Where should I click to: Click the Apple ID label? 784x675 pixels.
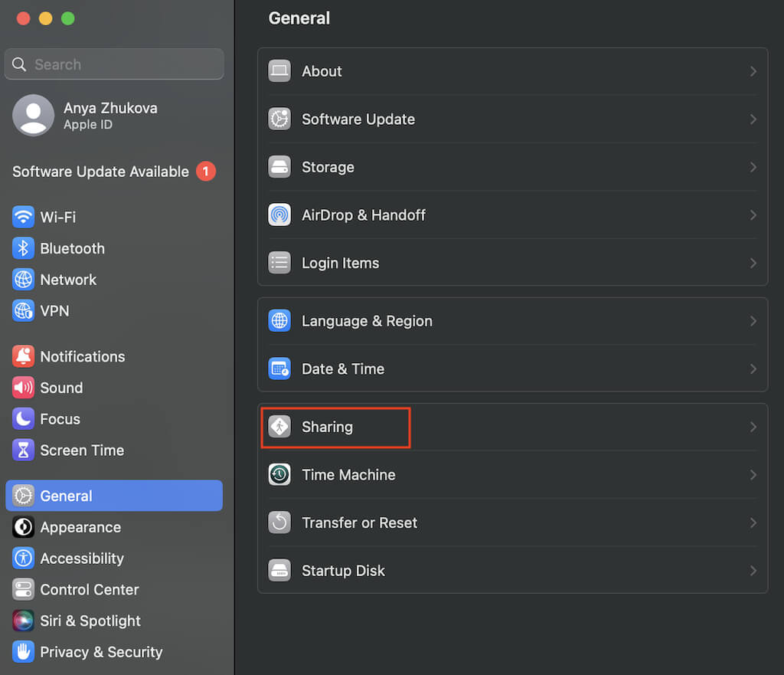tap(88, 125)
